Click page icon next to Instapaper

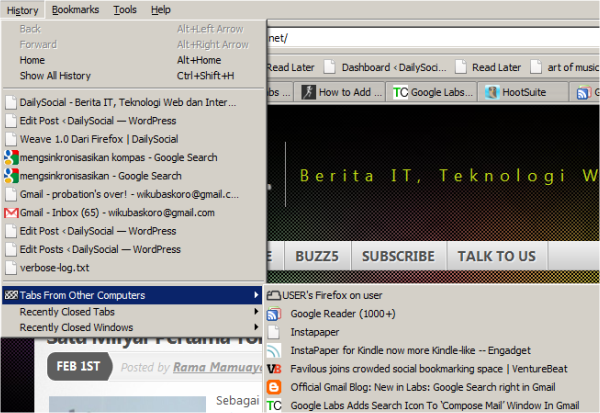(274, 332)
